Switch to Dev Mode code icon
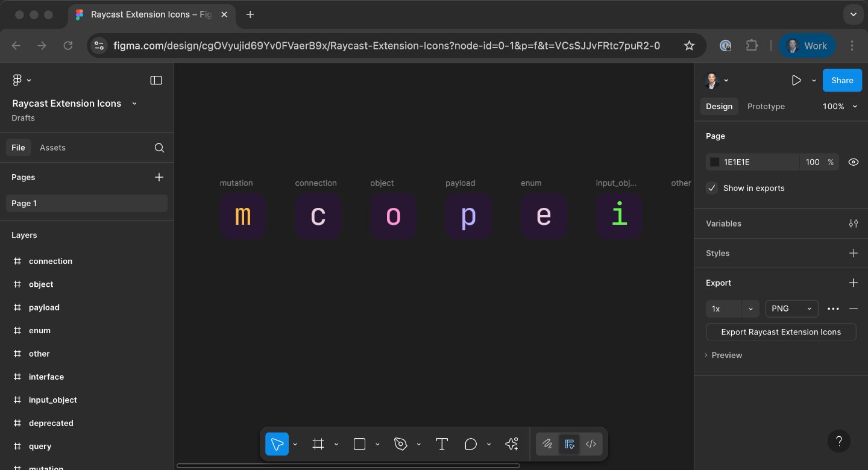 [x=591, y=444]
